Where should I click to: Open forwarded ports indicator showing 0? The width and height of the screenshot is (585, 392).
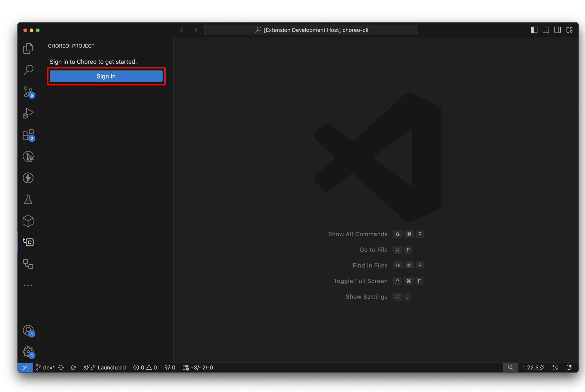[x=170, y=367]
